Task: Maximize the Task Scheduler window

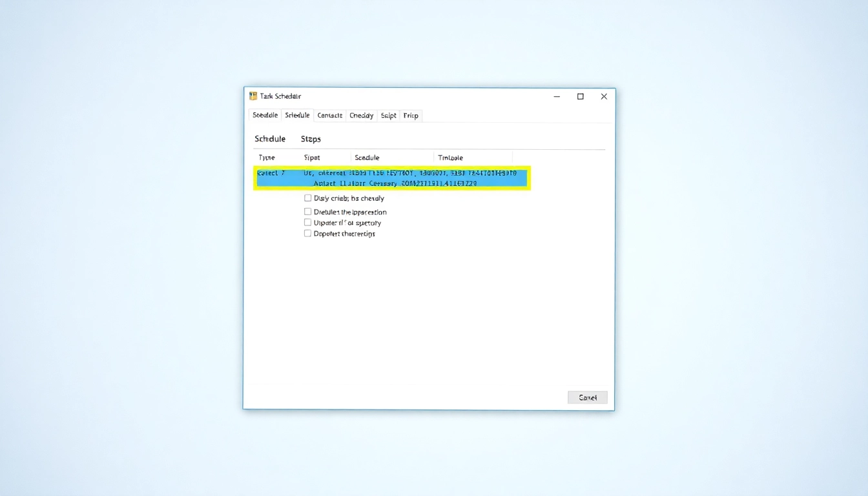Action: 581,96
